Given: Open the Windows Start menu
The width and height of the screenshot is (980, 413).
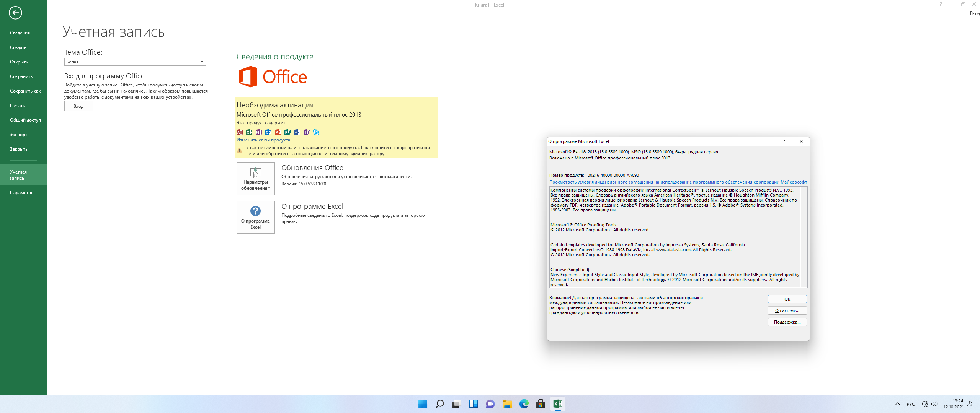Looking at the screenshot, I should 423,404.
